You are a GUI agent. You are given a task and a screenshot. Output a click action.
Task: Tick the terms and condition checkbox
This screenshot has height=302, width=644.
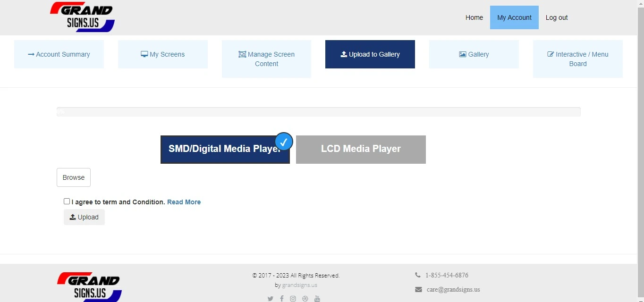[x=67, y=201]
